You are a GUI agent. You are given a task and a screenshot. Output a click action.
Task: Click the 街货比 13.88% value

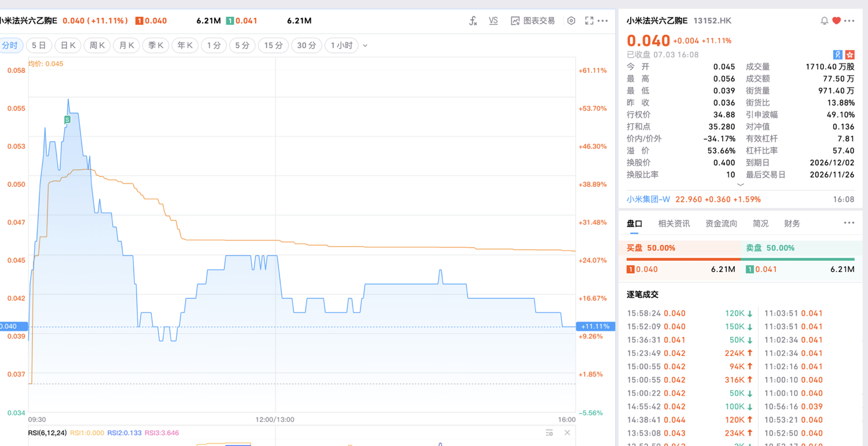[x=841, y=102]
